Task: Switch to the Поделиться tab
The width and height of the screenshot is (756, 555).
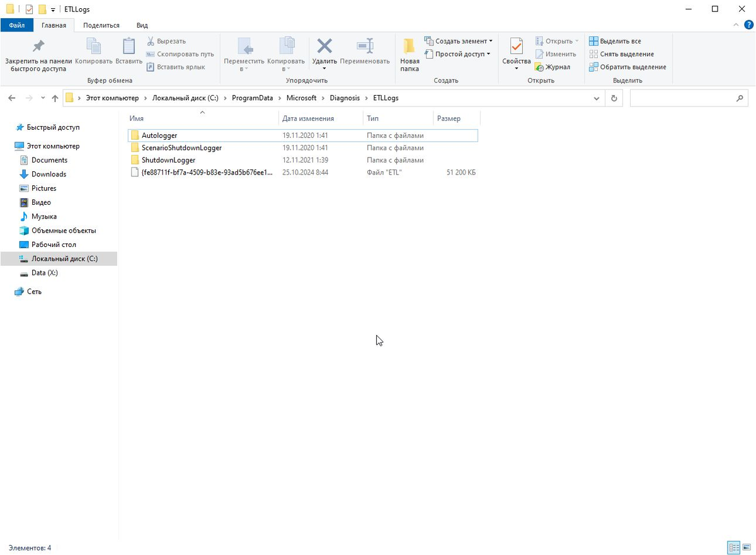Action: (101, 25)
